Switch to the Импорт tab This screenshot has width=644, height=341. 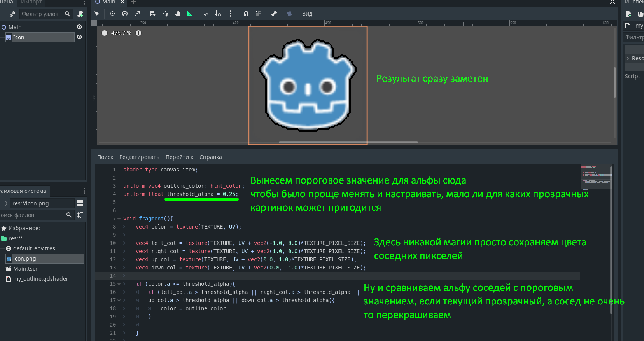[x=31, y=2]
